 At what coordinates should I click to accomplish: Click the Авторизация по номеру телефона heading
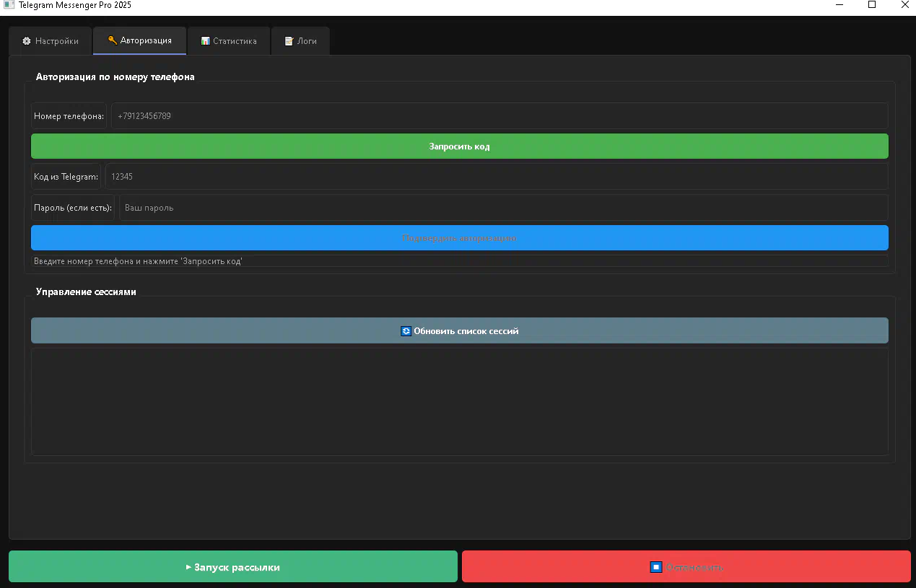pyautogui.click(x=115, y=76)
